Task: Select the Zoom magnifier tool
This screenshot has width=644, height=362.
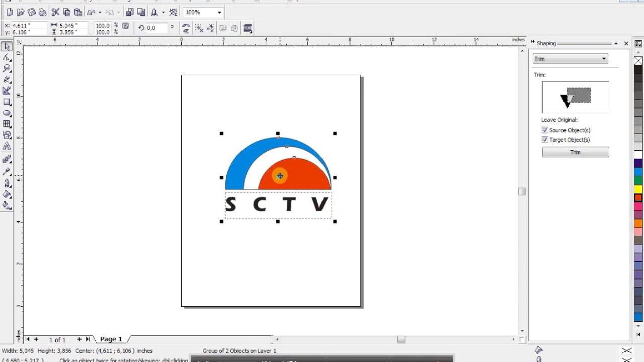Action: tap(7, 69)
